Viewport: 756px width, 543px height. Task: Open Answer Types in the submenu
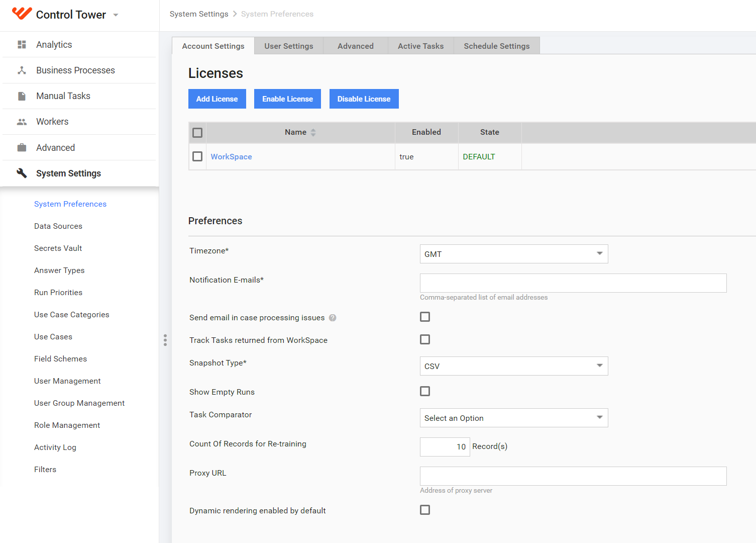[x=59, y=270]
